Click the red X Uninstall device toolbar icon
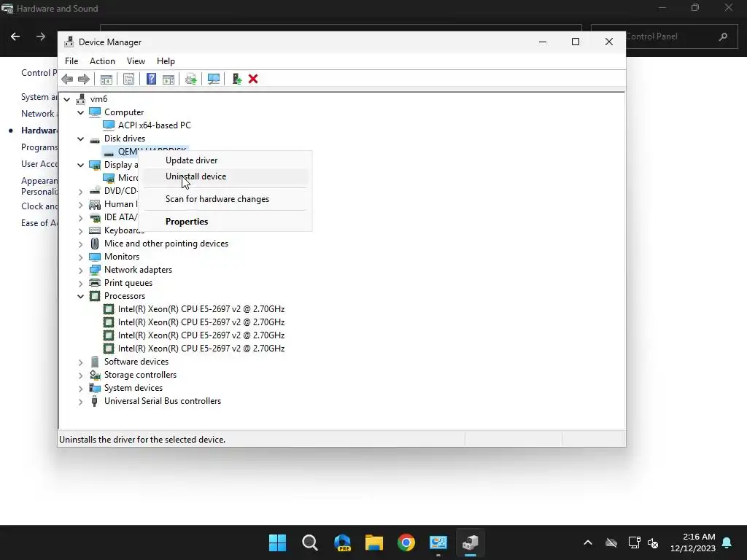 [x=253, y=79]
